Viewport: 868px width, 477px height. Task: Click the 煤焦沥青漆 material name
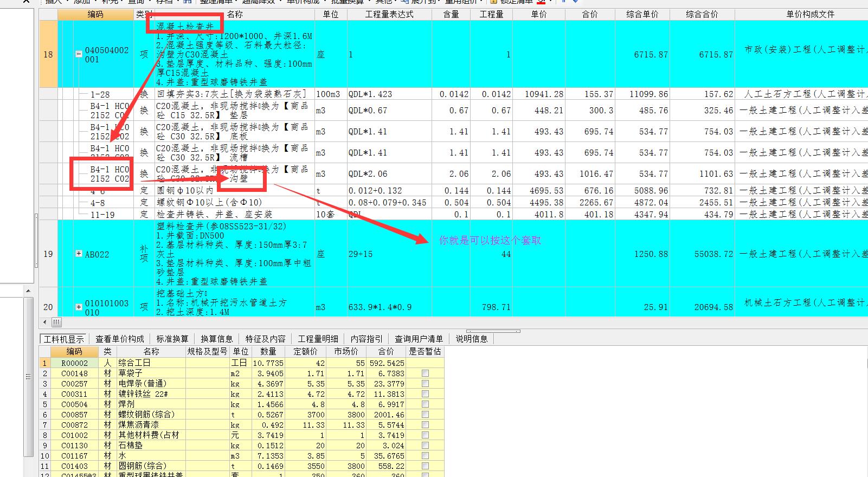tap(140, 425)
